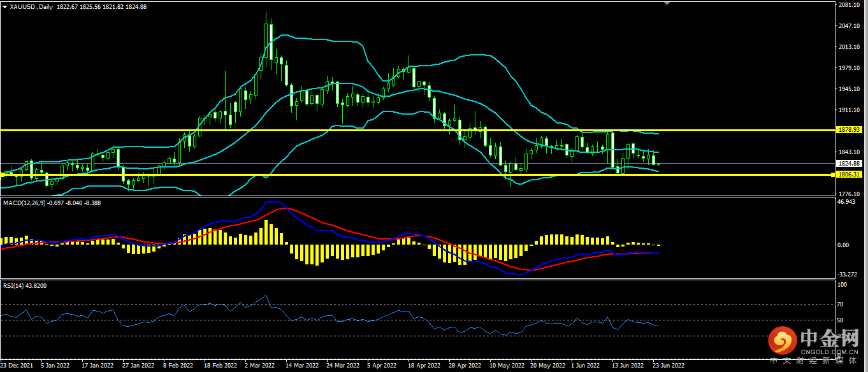The image size is (868, 372).
Task: Click the divider between price chart and MACD
Action: [x=414, y=197]
